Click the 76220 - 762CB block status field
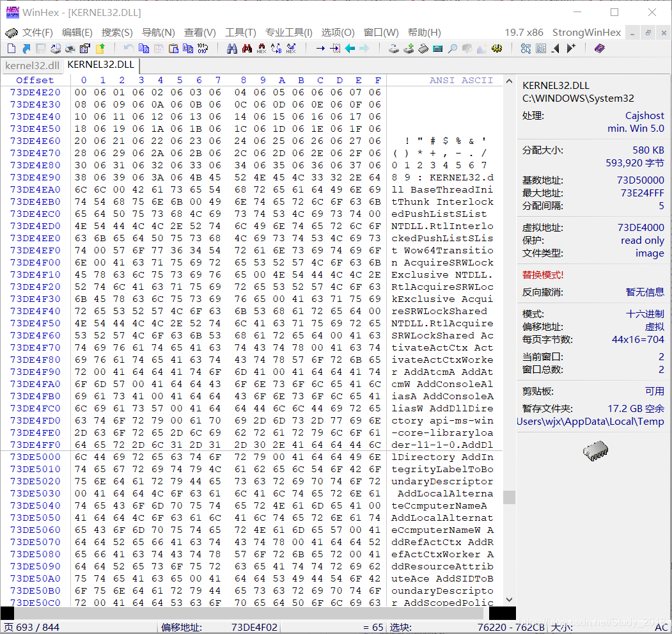The width and height of the screenshot is (672, 634). coord(511,627)
